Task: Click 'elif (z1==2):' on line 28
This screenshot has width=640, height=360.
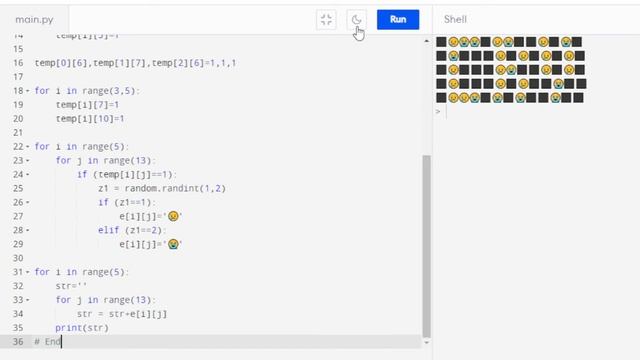Action: pos(132,230)
